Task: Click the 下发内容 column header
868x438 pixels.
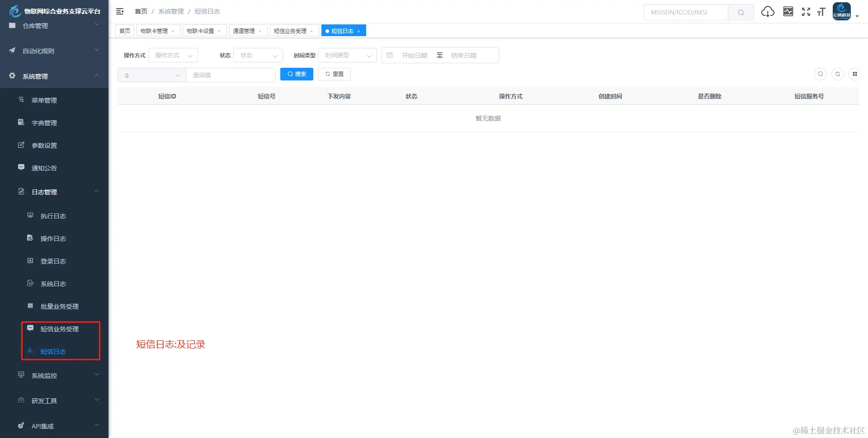Action: tap(339, 96)
